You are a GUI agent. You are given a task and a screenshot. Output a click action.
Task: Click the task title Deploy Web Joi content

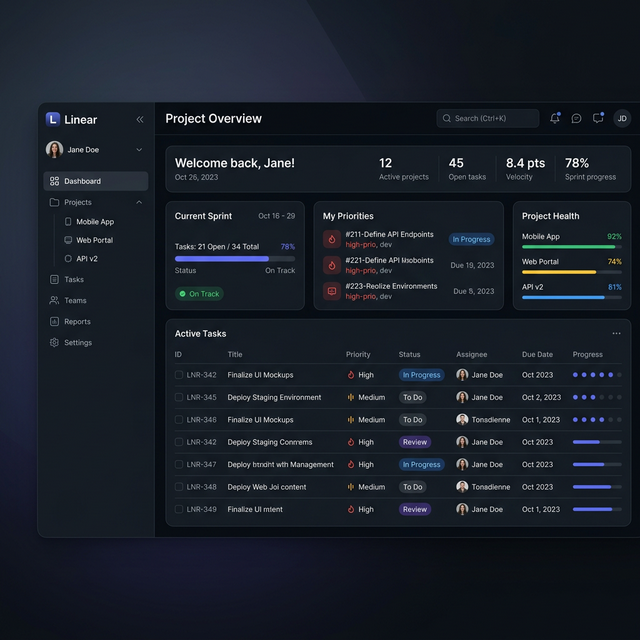tap(267, 487)
